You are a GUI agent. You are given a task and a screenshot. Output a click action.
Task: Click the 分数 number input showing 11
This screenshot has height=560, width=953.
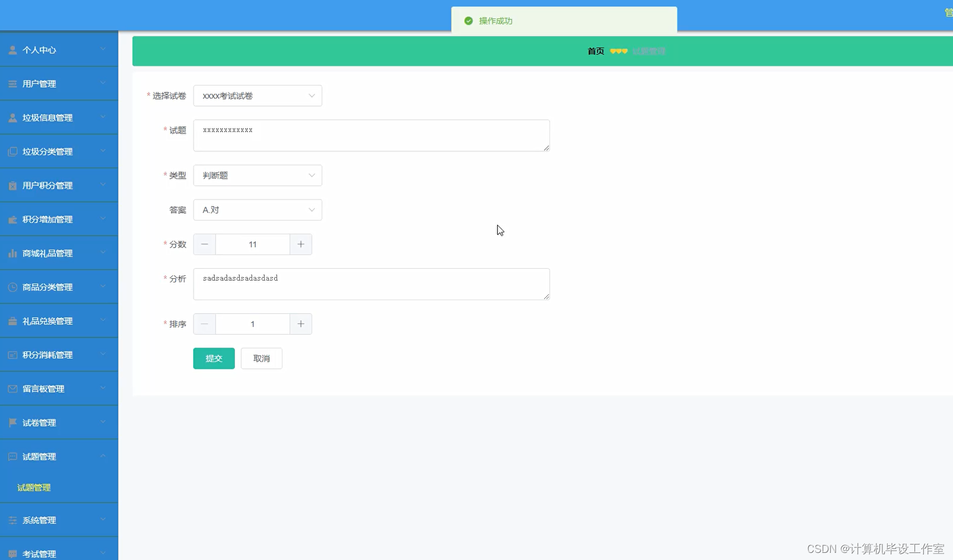(253, 244)
